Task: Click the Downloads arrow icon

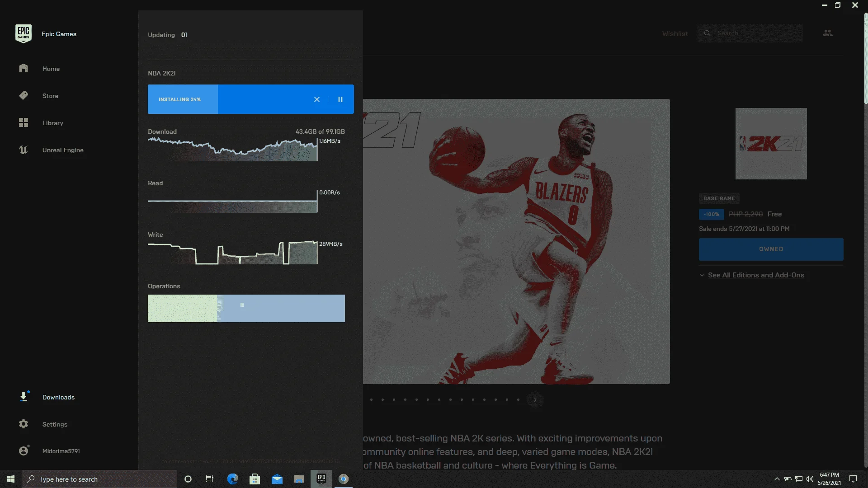Action: click(24, 397)
